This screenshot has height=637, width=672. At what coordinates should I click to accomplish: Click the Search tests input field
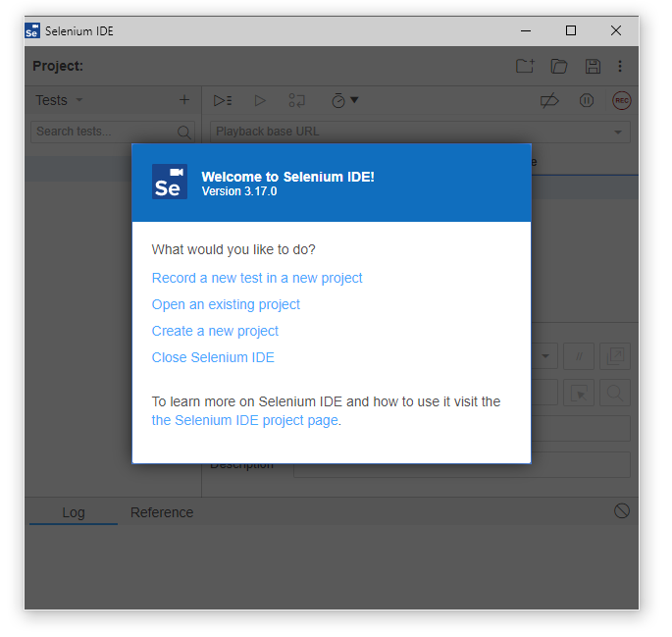pos(103,132)
